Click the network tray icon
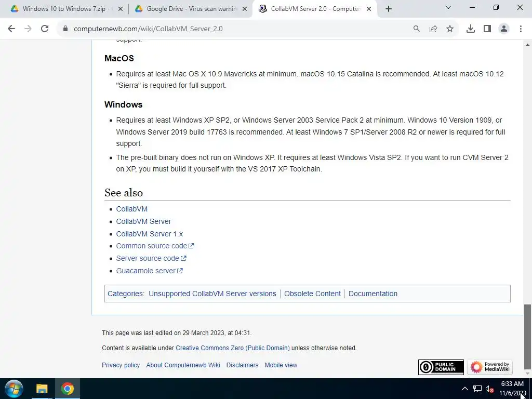This screenshot has height=399, width=532. click(x=477, y=389)
